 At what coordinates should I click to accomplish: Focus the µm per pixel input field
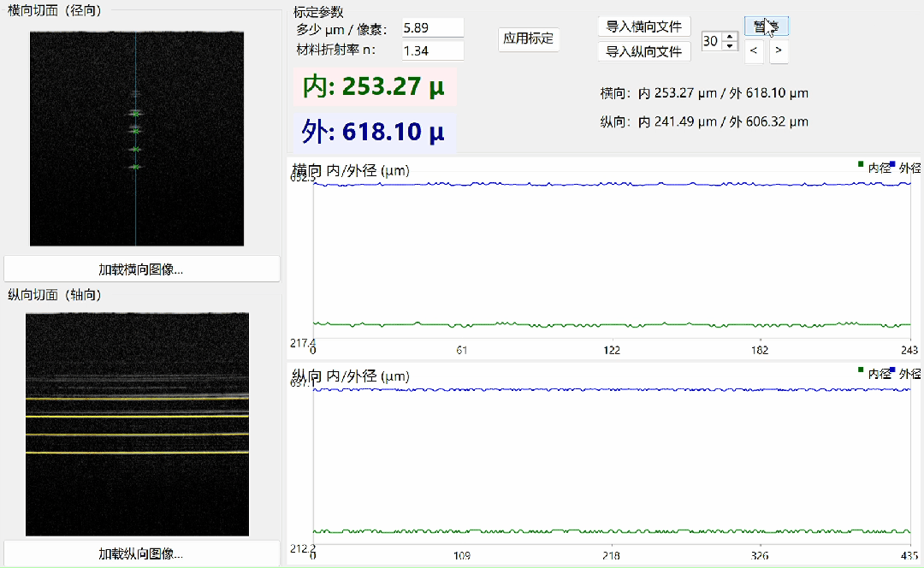[x=433, y=27]
